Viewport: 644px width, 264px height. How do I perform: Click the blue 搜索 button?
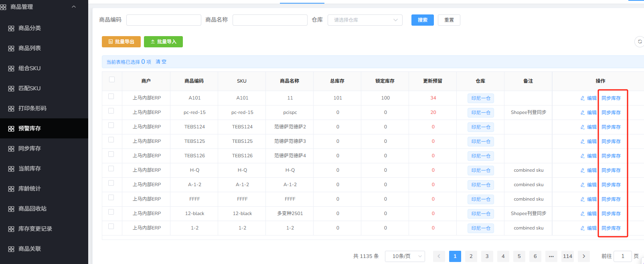(x=423, y=20)
